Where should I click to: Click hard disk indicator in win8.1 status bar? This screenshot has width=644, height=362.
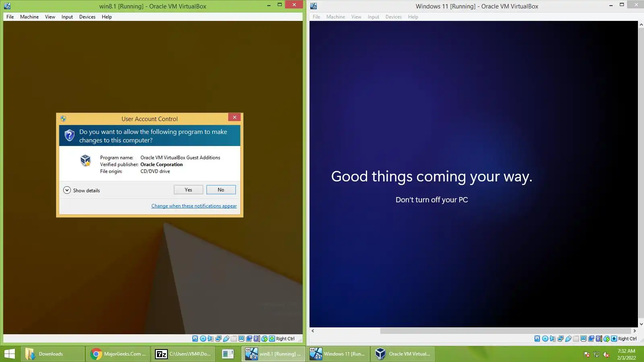[195, 339]
